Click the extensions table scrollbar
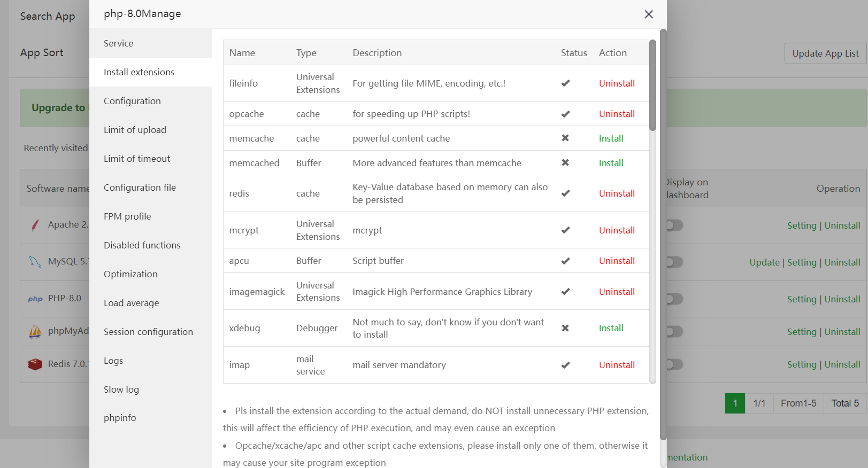 652,85
